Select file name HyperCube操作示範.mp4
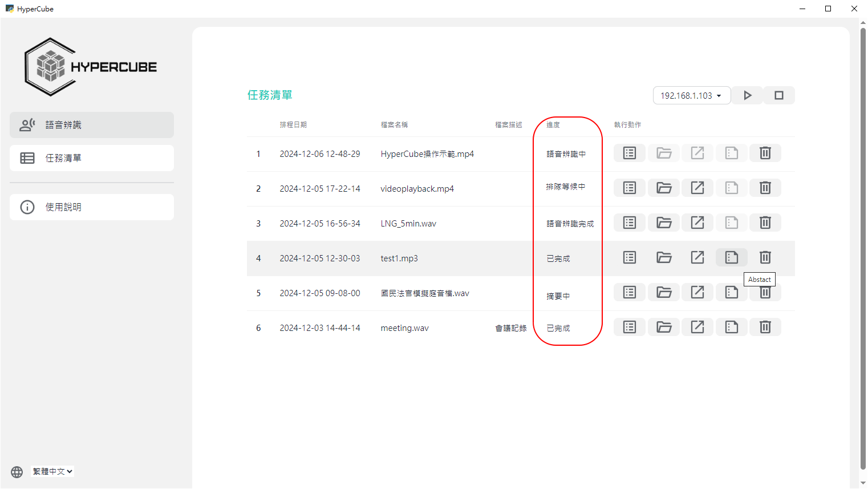The width and height of the screenshot is (868, 489). pyautogui.click(x=427, y=154)
